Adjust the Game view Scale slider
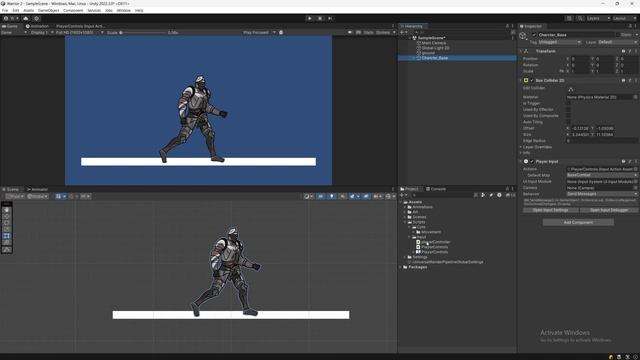 tap(143, 32)
